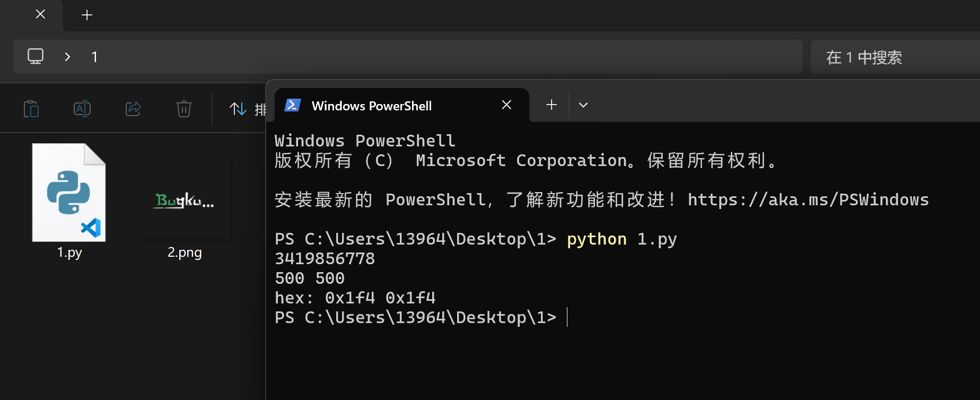Close the Windows PowerShell tab
Image resolution: width=980 pixels, height=400 pixels.
(x=506, y=105)
